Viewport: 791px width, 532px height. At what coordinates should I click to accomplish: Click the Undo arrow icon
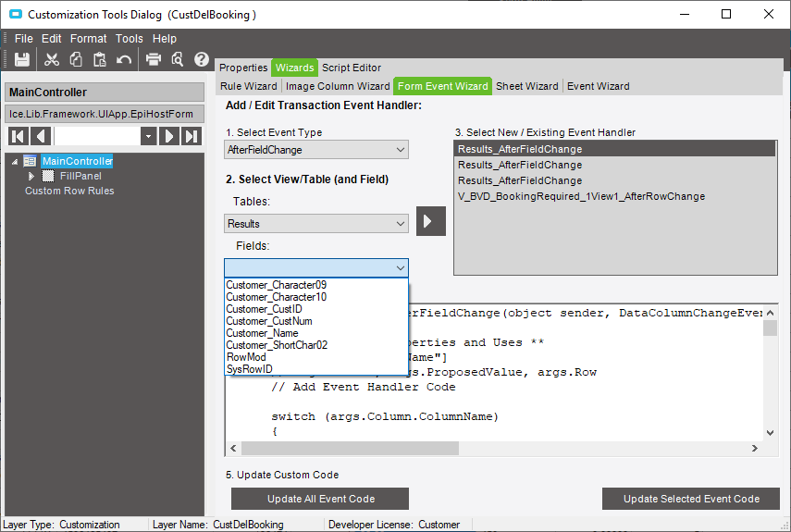click(x=124, y=59)
